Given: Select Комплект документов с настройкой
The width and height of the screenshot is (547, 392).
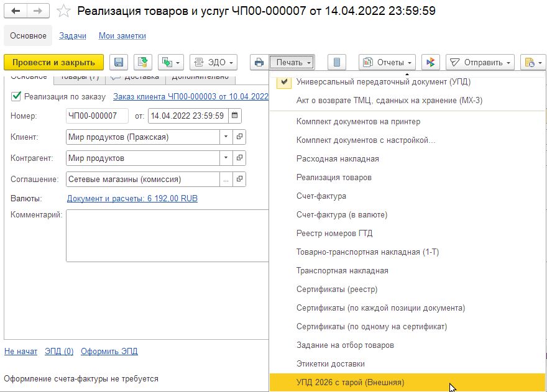Looking at the screenshot, I should (x=407, y=140).
